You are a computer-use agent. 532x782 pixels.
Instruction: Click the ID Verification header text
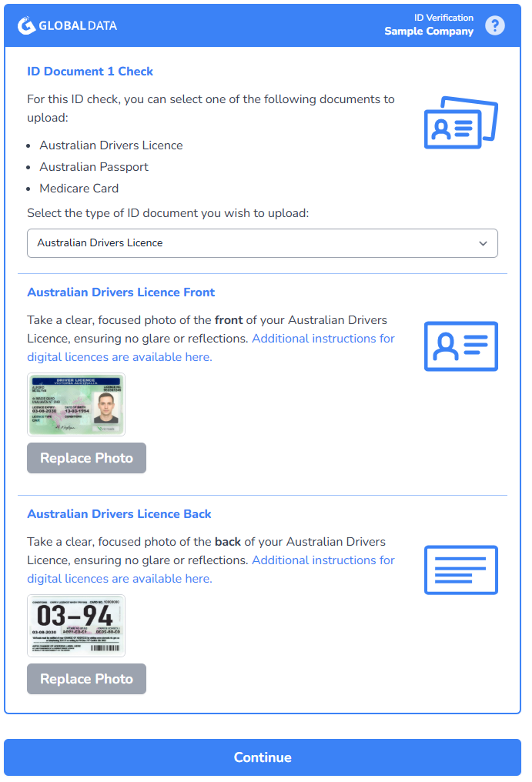(x=443, y=18)
